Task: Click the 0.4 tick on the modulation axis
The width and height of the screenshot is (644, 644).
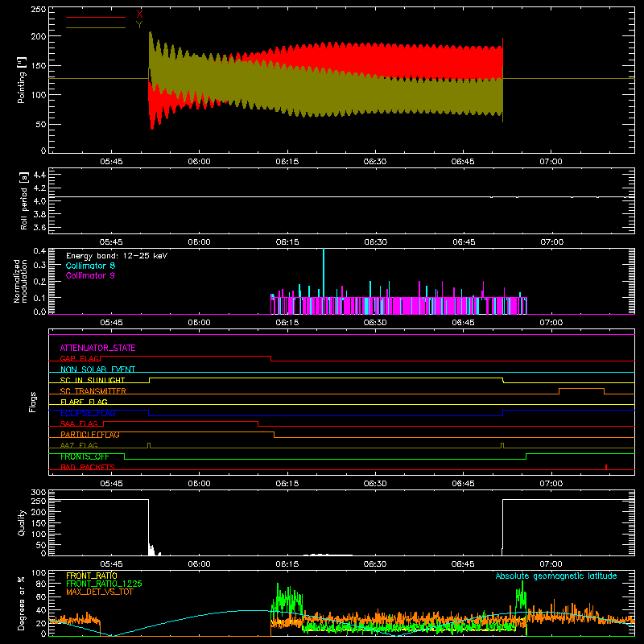Action: pos(39,250)
